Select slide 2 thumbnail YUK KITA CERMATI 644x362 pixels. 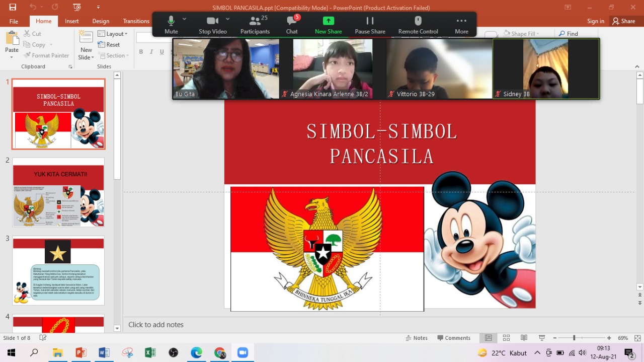tap(58, 192)
